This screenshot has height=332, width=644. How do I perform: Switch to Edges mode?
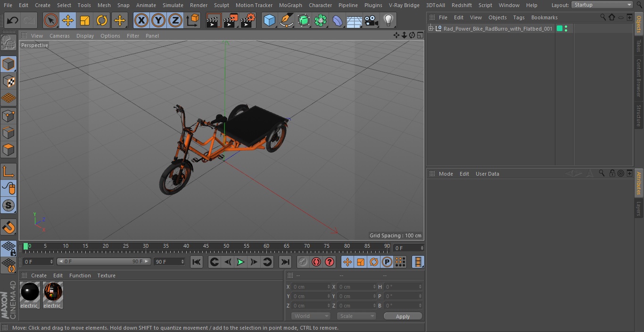(x=8, y=133)
